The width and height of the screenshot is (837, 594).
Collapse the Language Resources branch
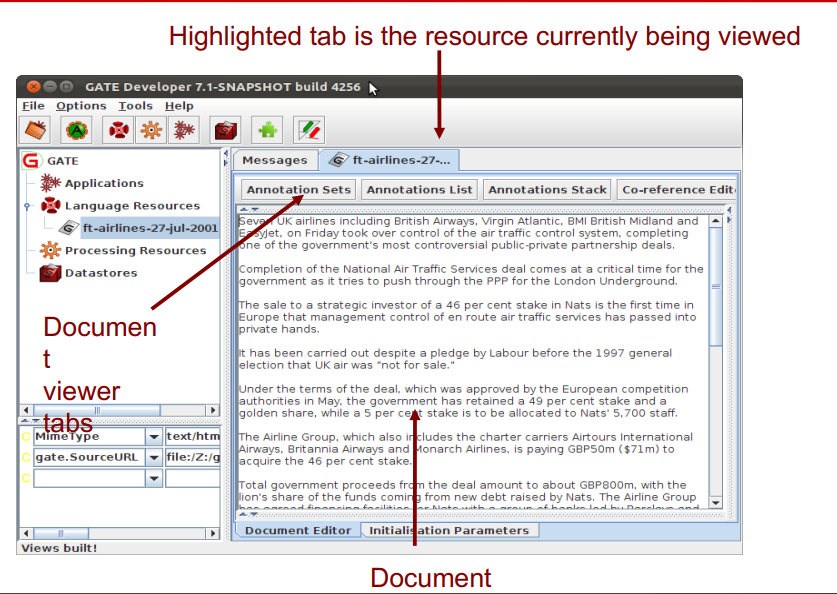tap(26, 206)
